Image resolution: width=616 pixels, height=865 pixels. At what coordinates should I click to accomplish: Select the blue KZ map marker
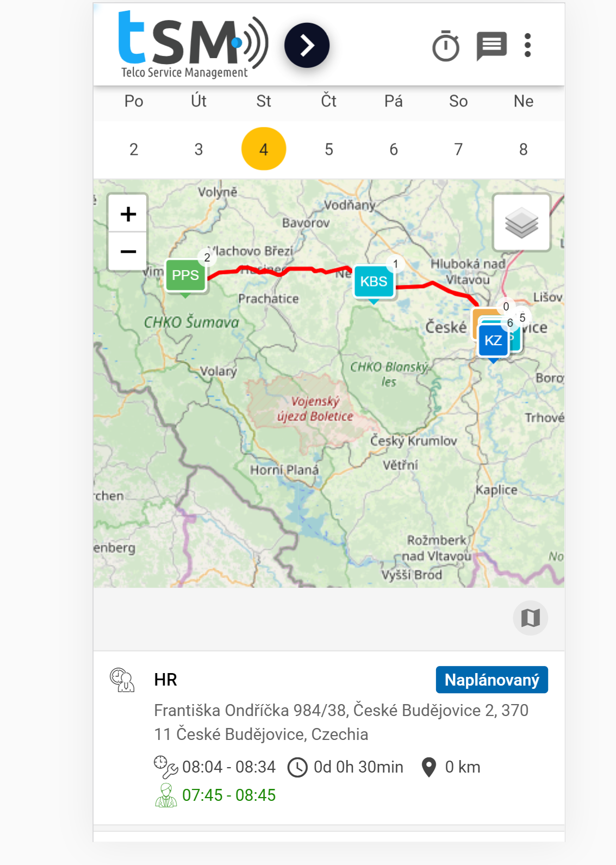[x=493, y=341]
